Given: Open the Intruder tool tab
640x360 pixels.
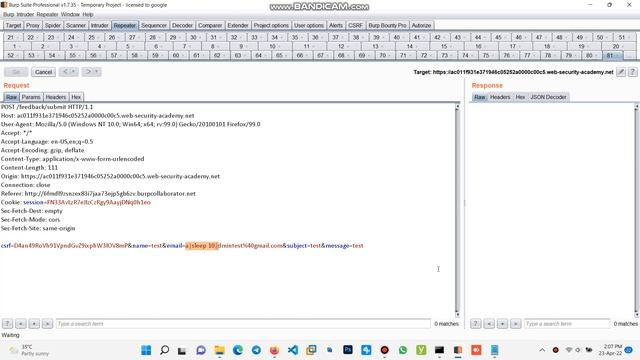Looking at the screenshot, I should tap(99, 25).
